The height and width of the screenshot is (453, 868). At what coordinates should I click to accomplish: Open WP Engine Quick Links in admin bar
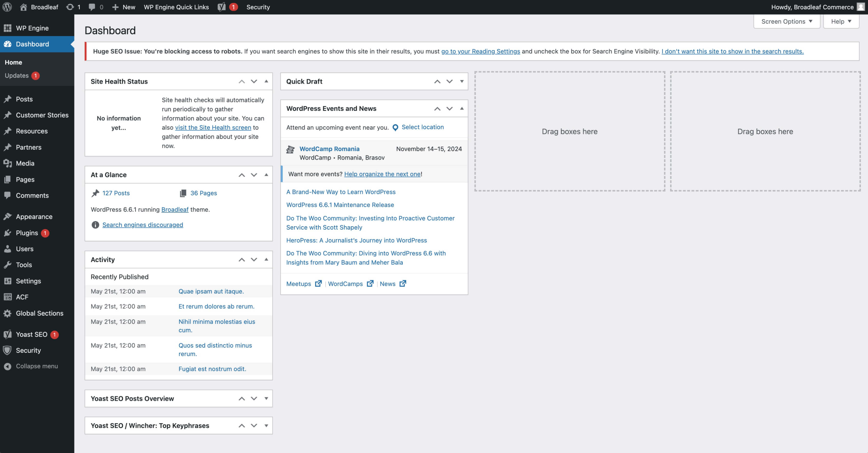176,7
